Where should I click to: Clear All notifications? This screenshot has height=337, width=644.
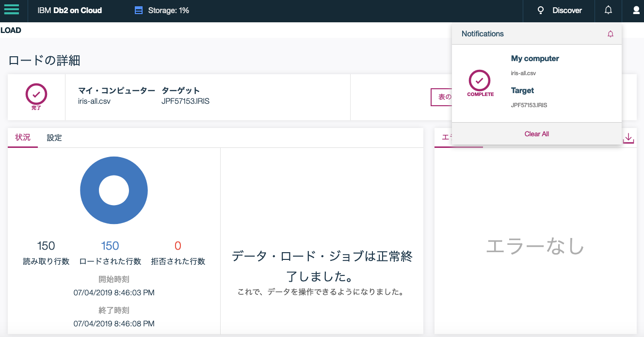(536, 134)
